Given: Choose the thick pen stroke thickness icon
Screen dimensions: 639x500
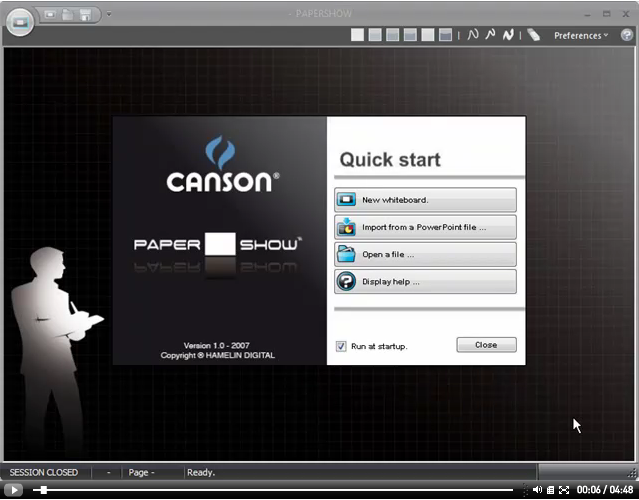Looking at the screenshot, I should click(508, 35).
